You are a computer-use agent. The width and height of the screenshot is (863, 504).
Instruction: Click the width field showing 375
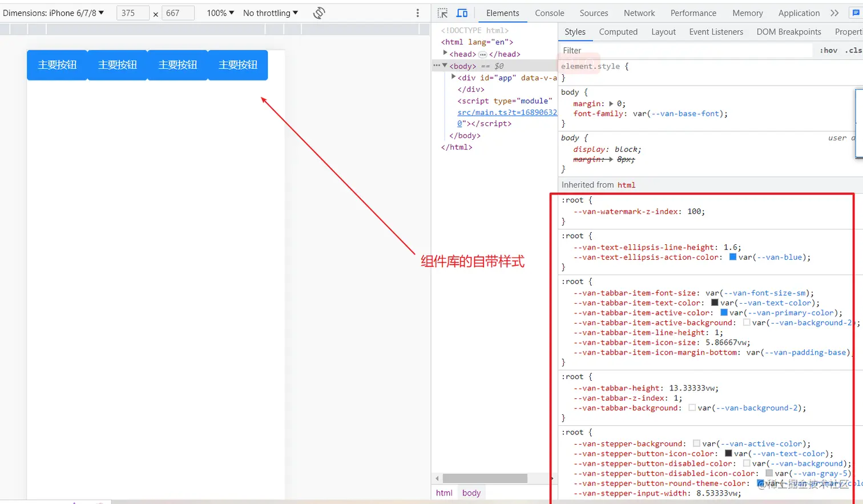point(132,13)
